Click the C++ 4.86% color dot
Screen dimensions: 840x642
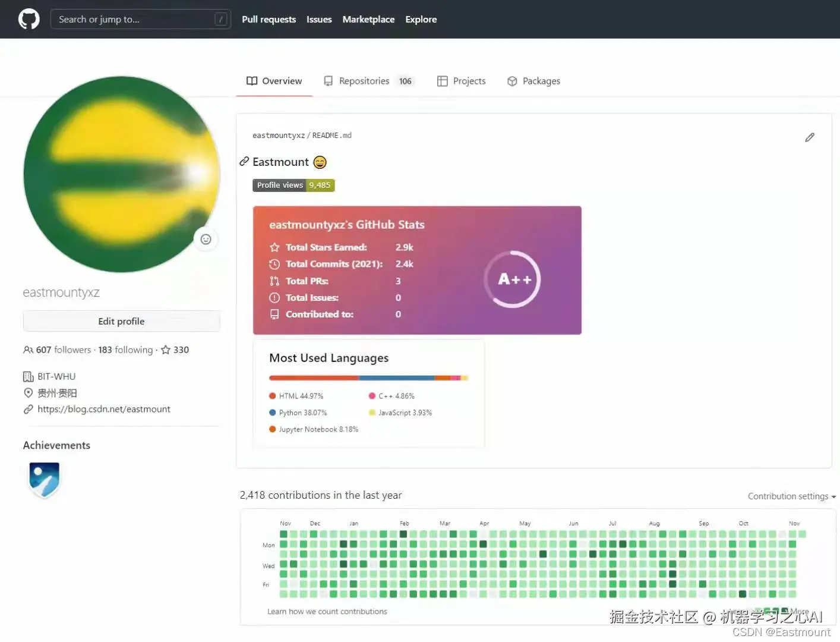(372, 396)
